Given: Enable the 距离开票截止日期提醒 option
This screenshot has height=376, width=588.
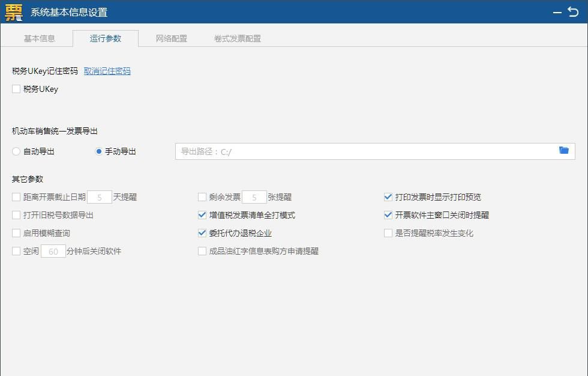Looking at the screenshot, I should pos(16,196).
